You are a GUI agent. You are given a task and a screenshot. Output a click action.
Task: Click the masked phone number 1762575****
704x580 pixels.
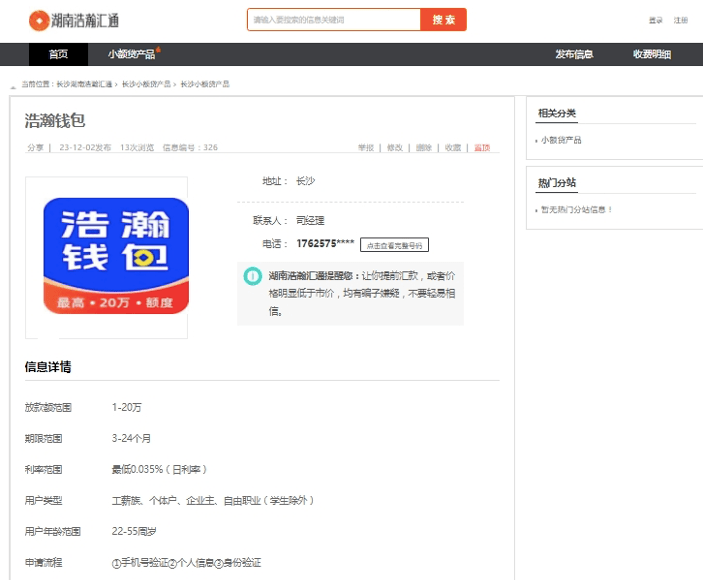point(325,243)
